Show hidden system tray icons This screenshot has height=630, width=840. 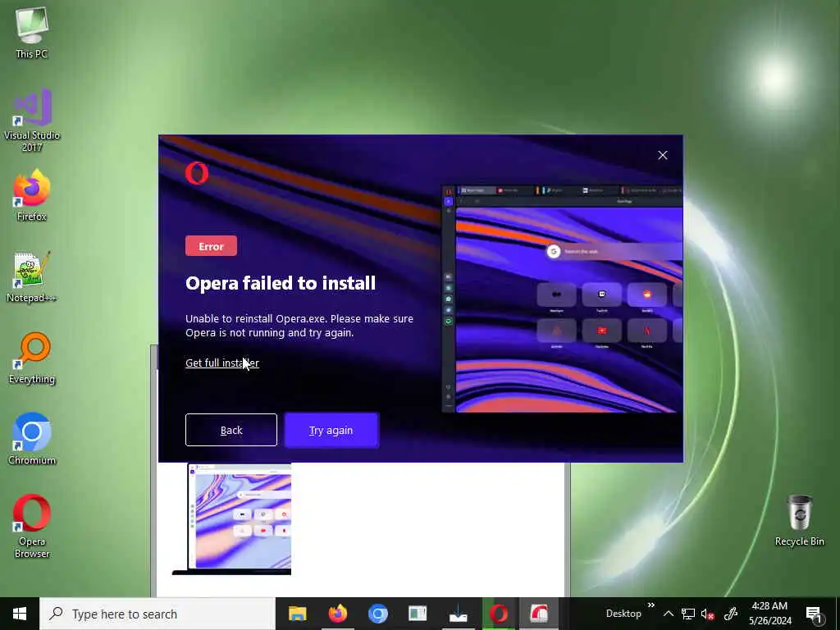tap(668, 614)
